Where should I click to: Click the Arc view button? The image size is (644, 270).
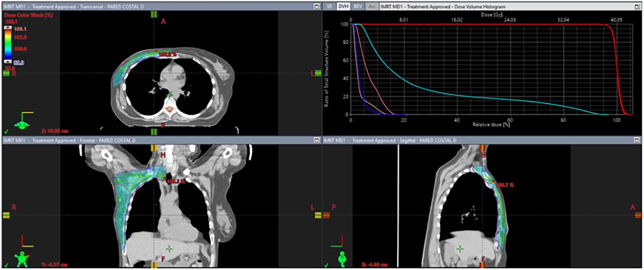tap(372, 6)
